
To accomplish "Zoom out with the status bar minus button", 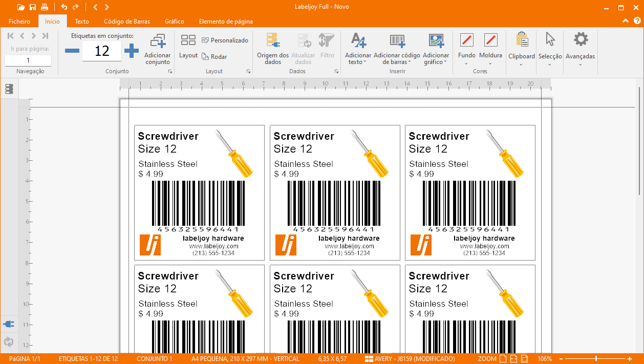I will pyautogui.click(x=561, y=359).
